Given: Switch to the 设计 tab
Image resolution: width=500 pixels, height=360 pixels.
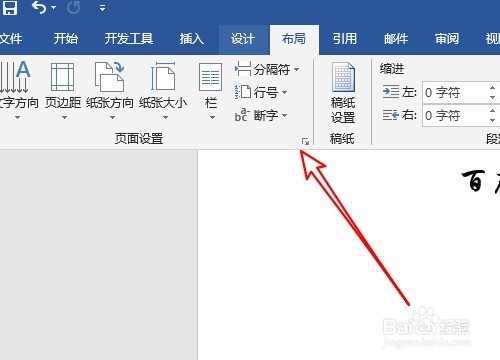Looking at the screenshot, I should pos(243,39).
